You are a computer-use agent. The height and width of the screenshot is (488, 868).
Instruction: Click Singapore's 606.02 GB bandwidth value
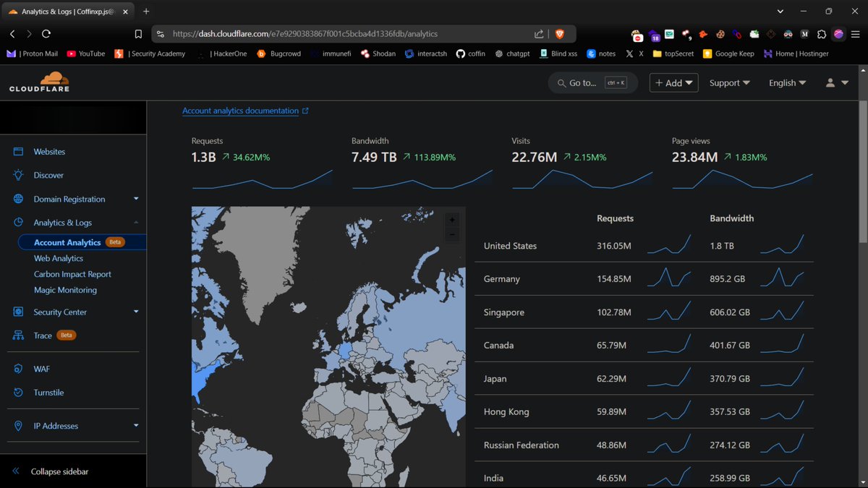pyautogui.click(x=730, y=312)
